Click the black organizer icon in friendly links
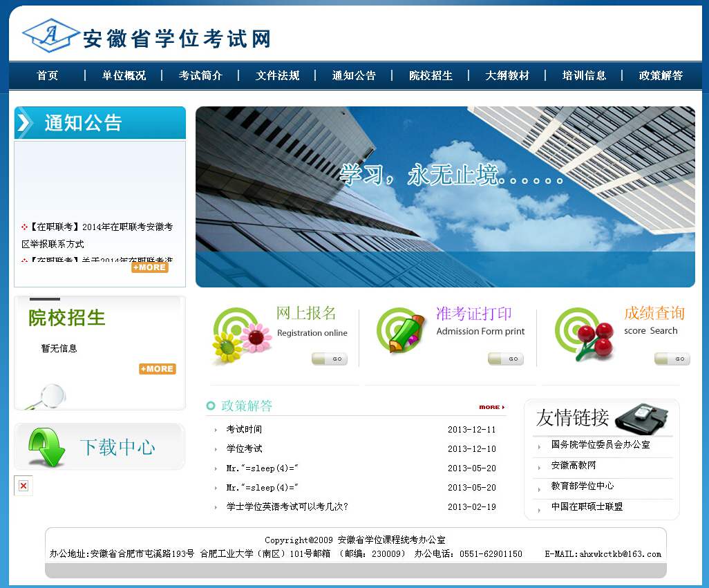Image resolution: width=709 pixels, height=588 pixels. (x=641, y=417)
